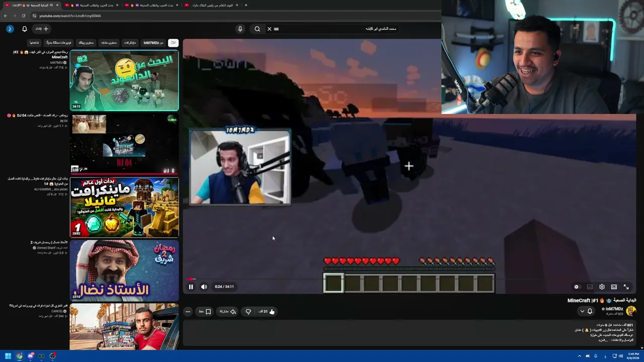Select the 'محتوى يهمّك' filter chip

[86, 43]
